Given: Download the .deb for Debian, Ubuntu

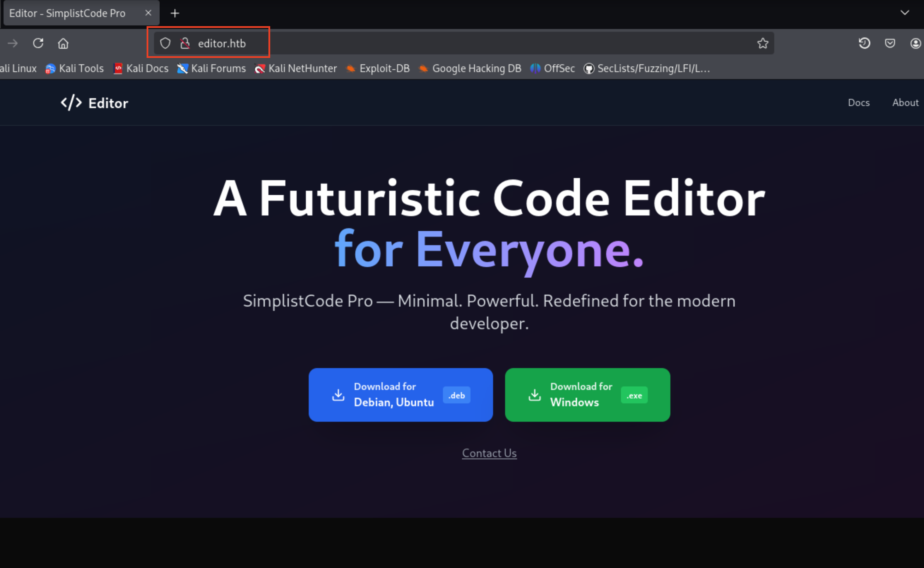Looking at the screenshot, I should tap(401, 395).
